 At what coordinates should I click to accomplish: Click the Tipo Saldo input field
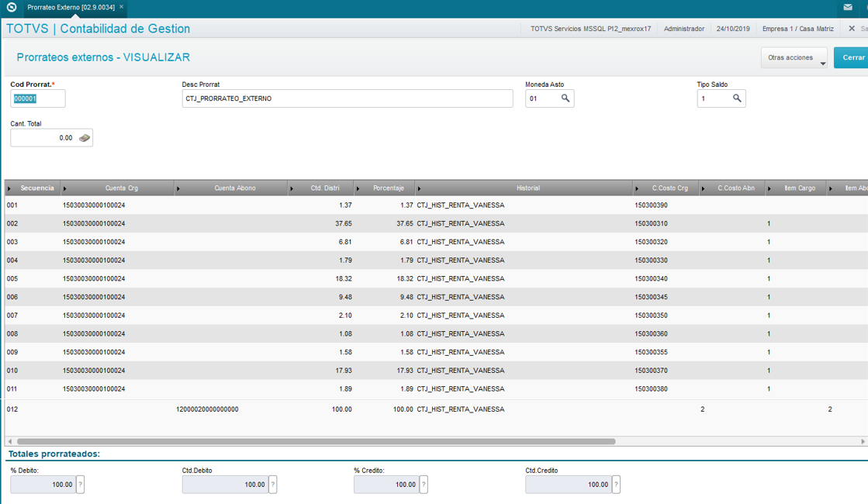coord(721,98)
